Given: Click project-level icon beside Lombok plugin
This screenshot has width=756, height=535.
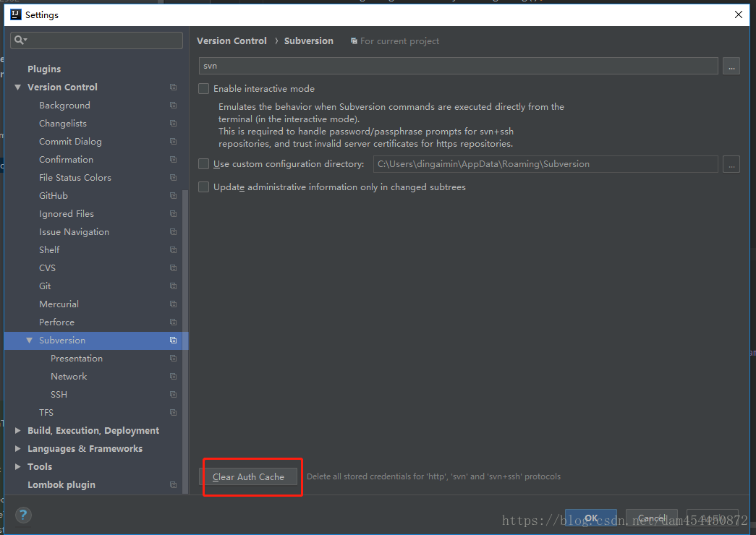Looking at the screenshot, I should coord(173,485).
